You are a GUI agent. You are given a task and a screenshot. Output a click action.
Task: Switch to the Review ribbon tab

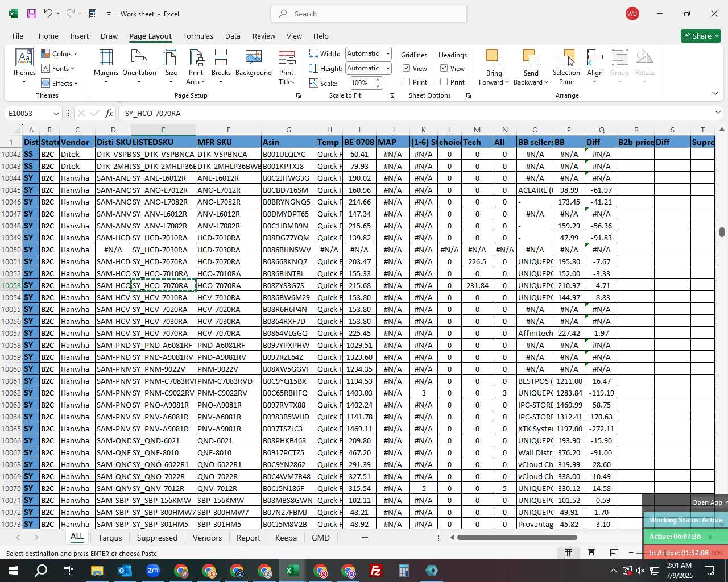coord(264,36)
